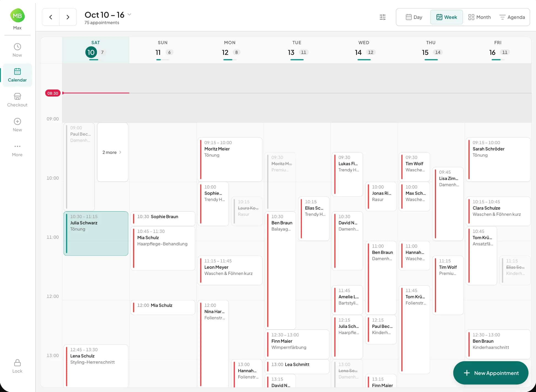Viewport: 536px width, 392px height.
Task: Go to previous week arrow
Action: 51,17
